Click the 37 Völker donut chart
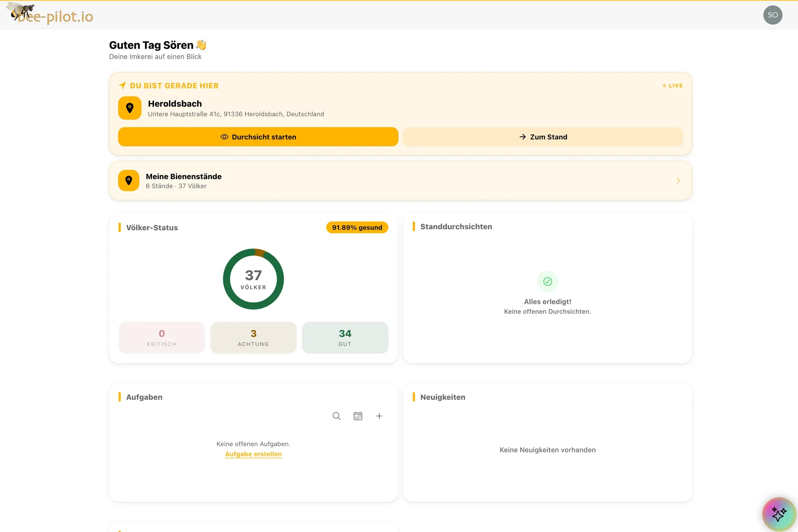 [x=253, y=279]
